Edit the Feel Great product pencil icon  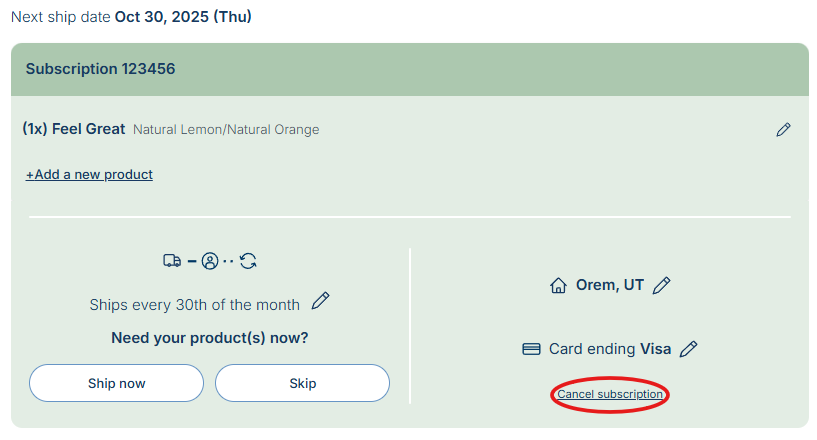pyautogui.click(x=783, y=130)
